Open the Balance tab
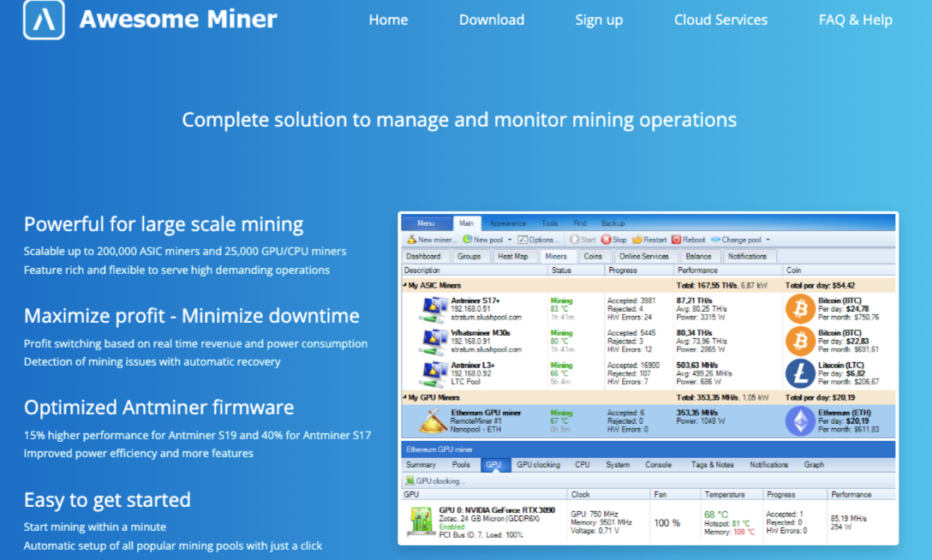 point(698,256)
